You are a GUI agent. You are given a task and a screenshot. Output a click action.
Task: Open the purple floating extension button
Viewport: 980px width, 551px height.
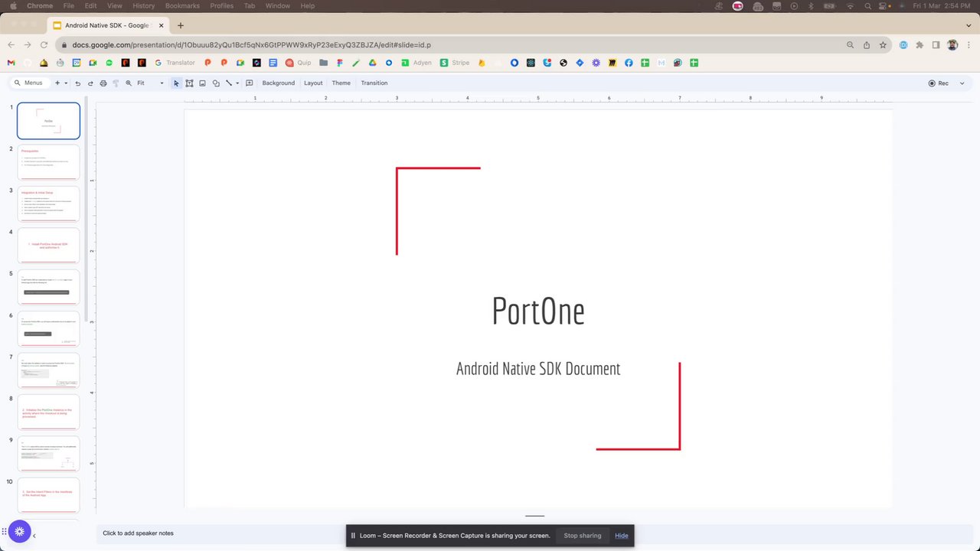pyautogui.click(x=20, y=531)
